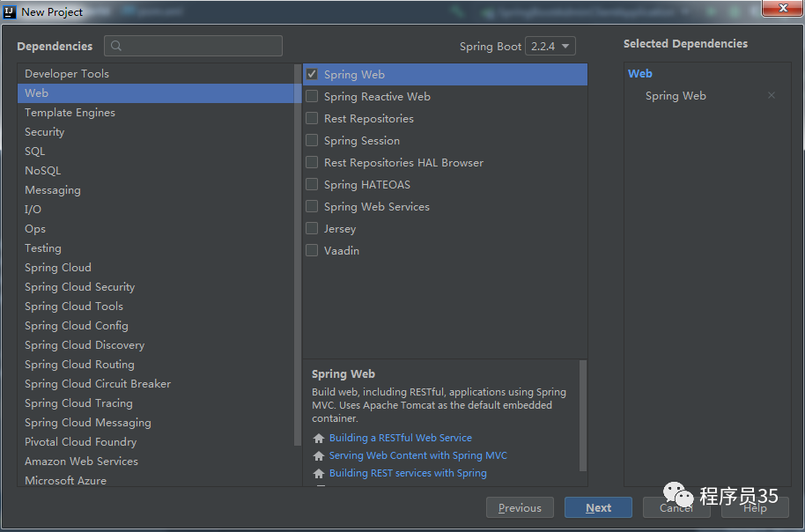Open the Spring Boot version dropdown
Image resolution: width=805 pixels, height=532 pixels.
click(x=550, y=46)
